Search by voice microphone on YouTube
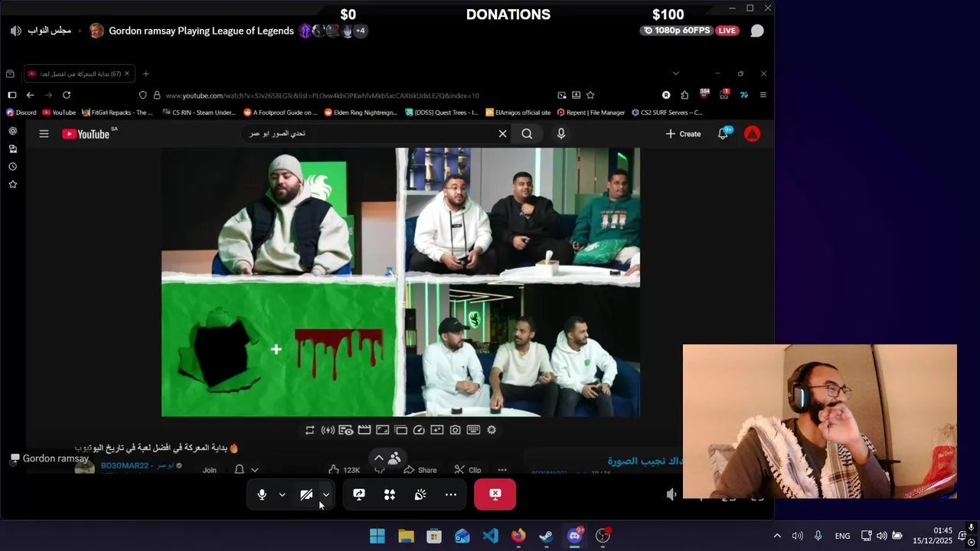The image size is (980, 551). click(561, 134)
